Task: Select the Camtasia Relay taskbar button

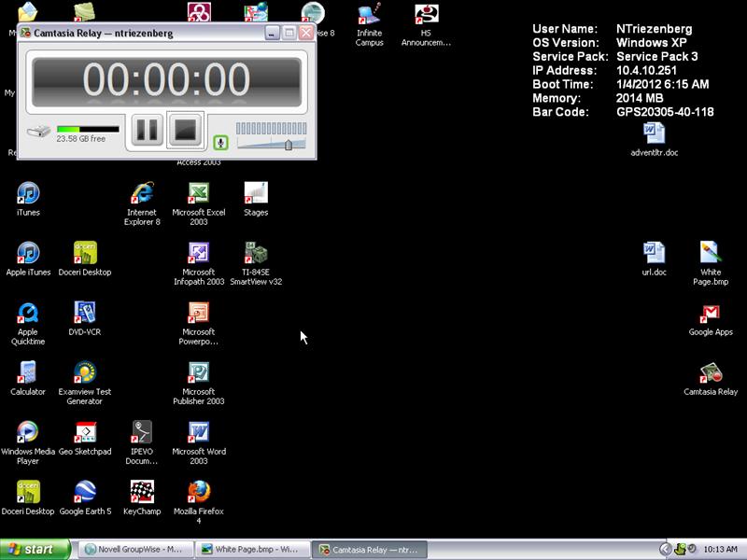Action: [370, 550]
